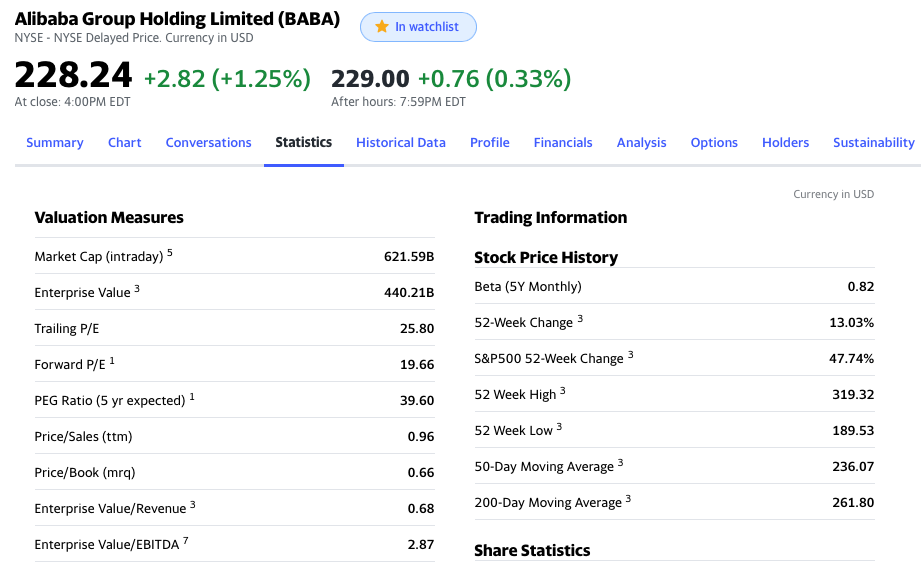Click the 52 Week Low label
Image resolution: width=921 pixels, height=566 pixels.
click(x=513, y=430)
